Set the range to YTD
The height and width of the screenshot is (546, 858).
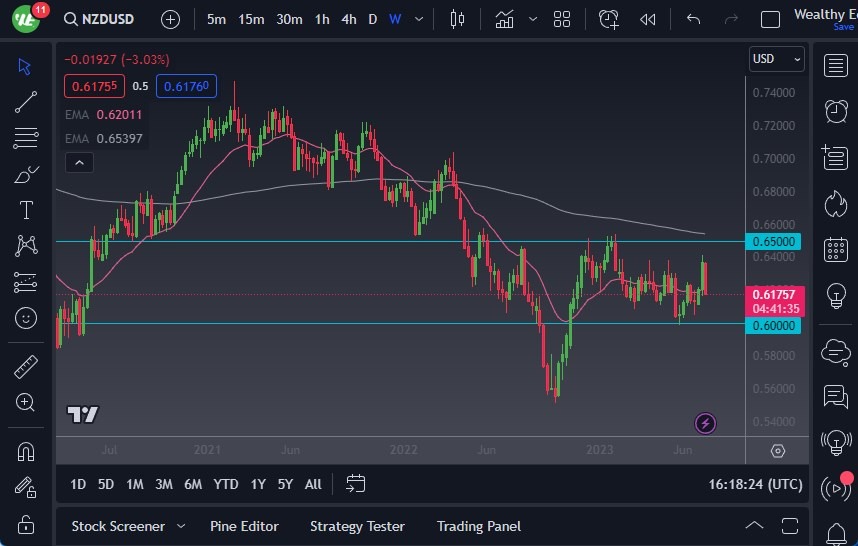pos(226,484)
